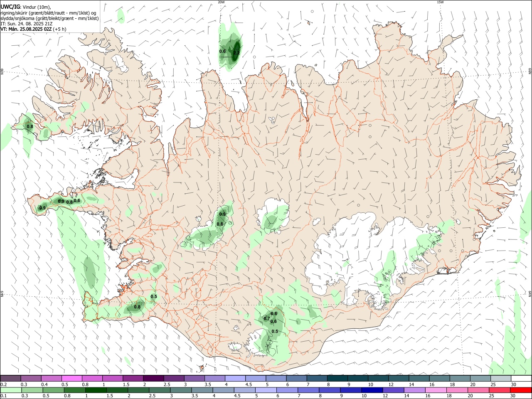The image size is (532, 399).
Task: Pick the darkest green swatch at 1, lower row
Action: coord(96,390)
